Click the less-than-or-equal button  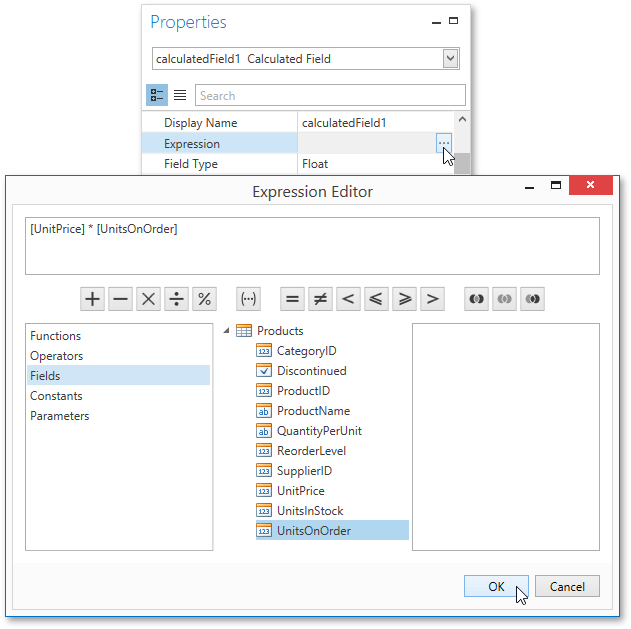(x=376, y=299)
